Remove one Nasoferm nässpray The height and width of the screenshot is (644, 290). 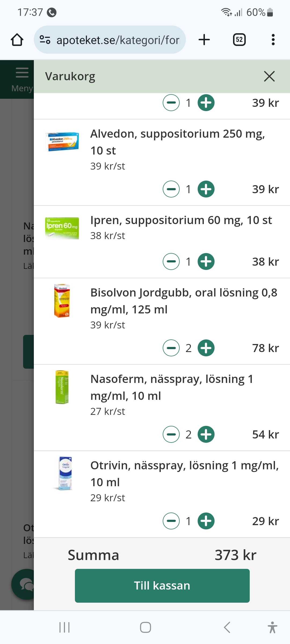[171, 434]
